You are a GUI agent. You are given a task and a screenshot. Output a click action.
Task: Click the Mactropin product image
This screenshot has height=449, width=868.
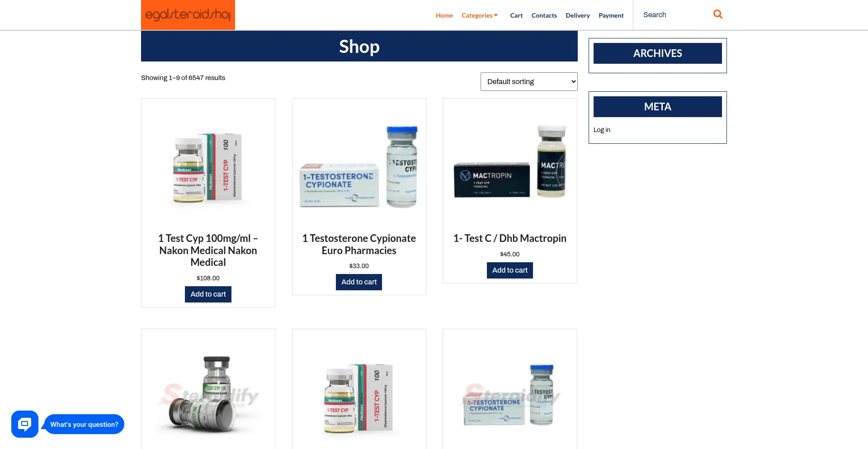pyautogui.click(x=510, y=163)
